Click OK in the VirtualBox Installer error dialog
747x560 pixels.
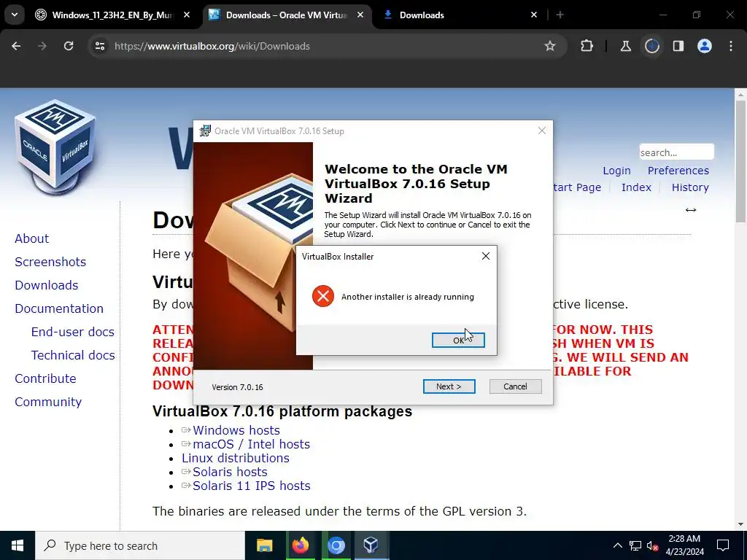[x=458, y=340]
